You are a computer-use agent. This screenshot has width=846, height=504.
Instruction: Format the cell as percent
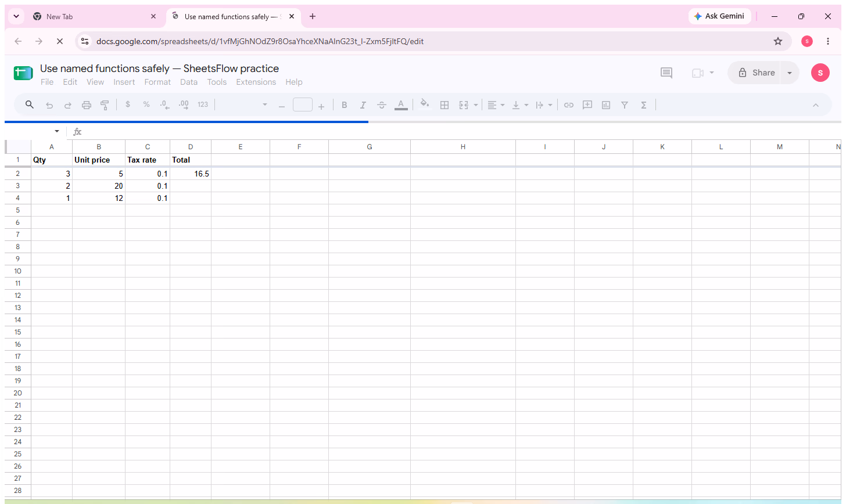[146, 105]
